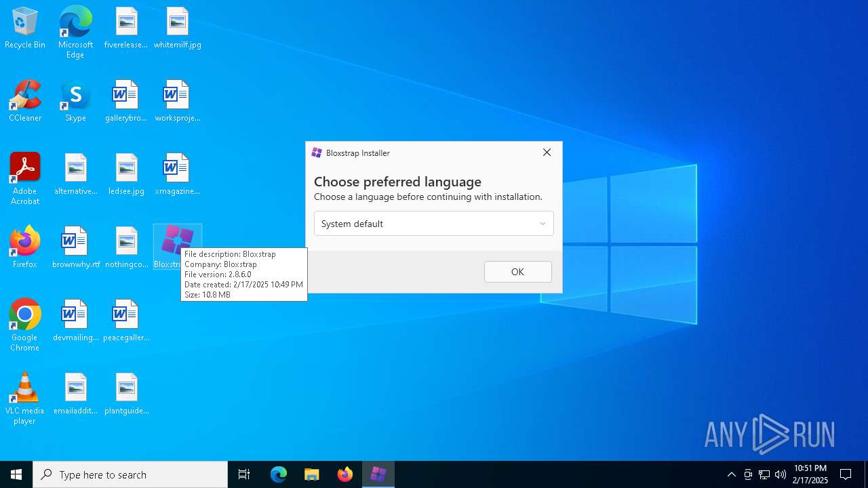Select the Google Chrome desktop shortcut
This screenshot has width=868, height=488.
[25, 325]
